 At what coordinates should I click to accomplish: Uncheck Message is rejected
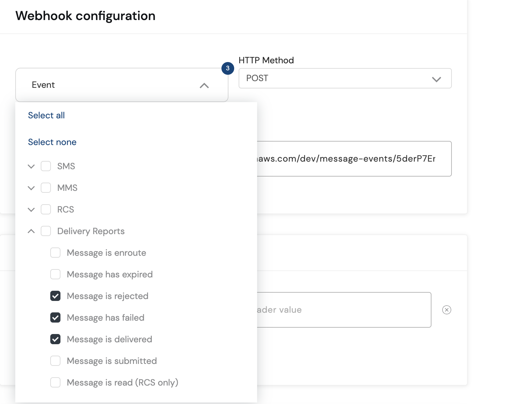[55, 296]
